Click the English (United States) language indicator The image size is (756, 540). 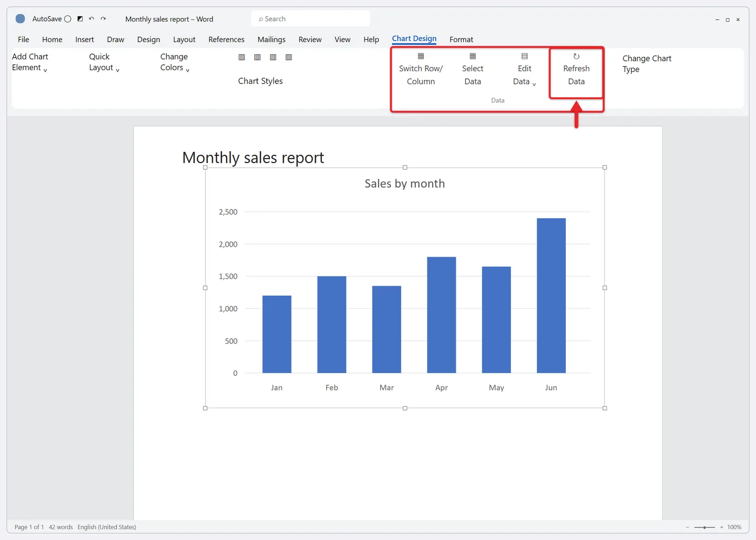107,527
